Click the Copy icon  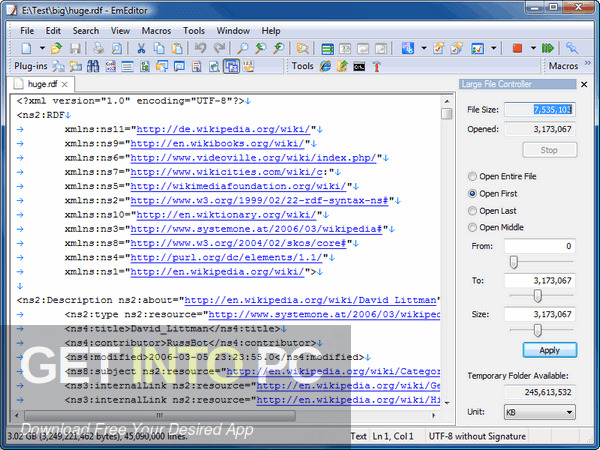159,49
